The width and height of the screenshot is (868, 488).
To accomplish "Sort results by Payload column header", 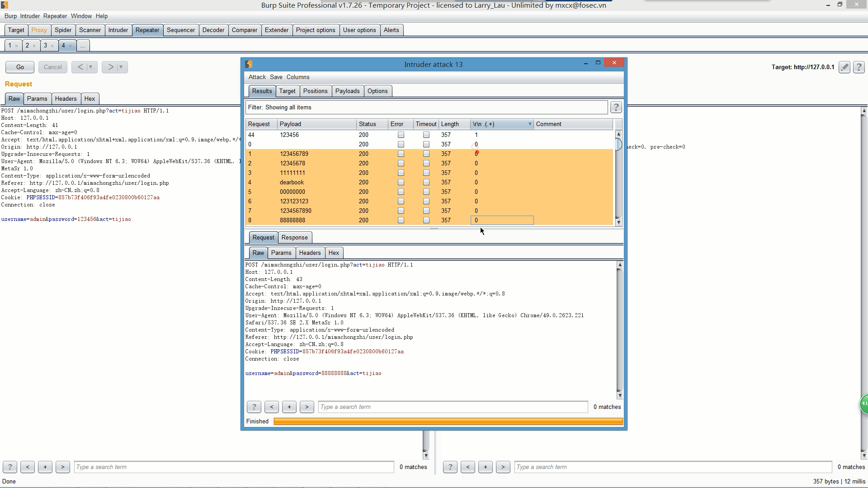I will coord(316,124).
